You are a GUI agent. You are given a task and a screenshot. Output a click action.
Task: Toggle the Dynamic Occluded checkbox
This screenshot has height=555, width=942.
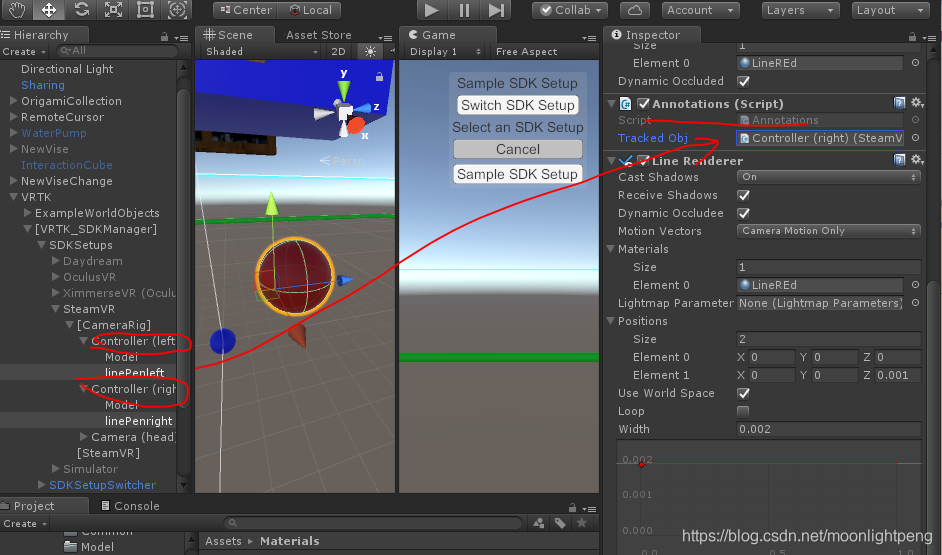click(743, 81)
